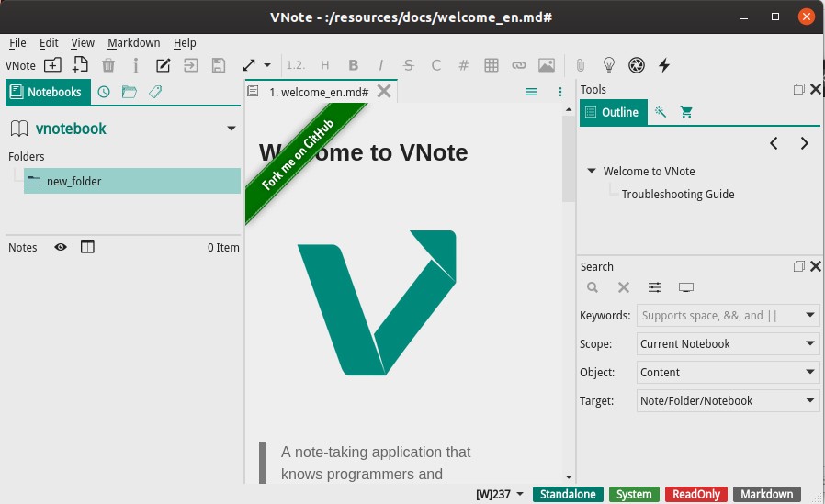The width and height of the screenshot is (825, 504).
Task: Open the [W]237 word count dropdown
Action: [x=500, y=494]
